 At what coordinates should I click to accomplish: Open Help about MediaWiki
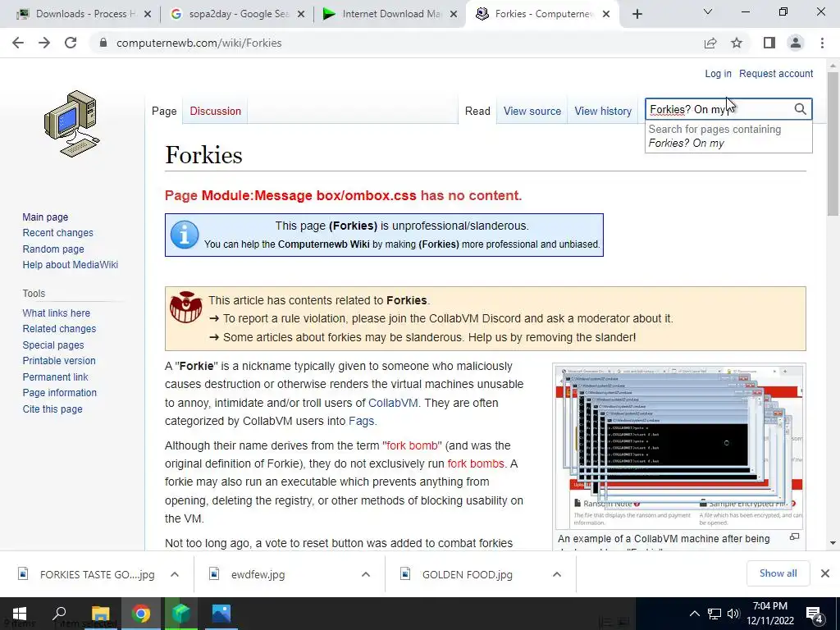click(x=71, y=265)
